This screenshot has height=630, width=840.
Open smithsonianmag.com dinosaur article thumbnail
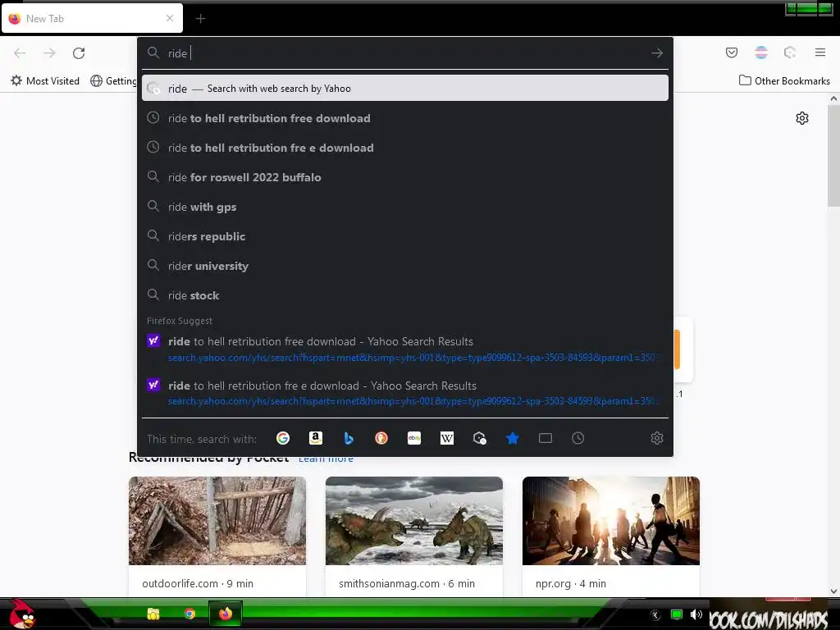click(414, 521)
